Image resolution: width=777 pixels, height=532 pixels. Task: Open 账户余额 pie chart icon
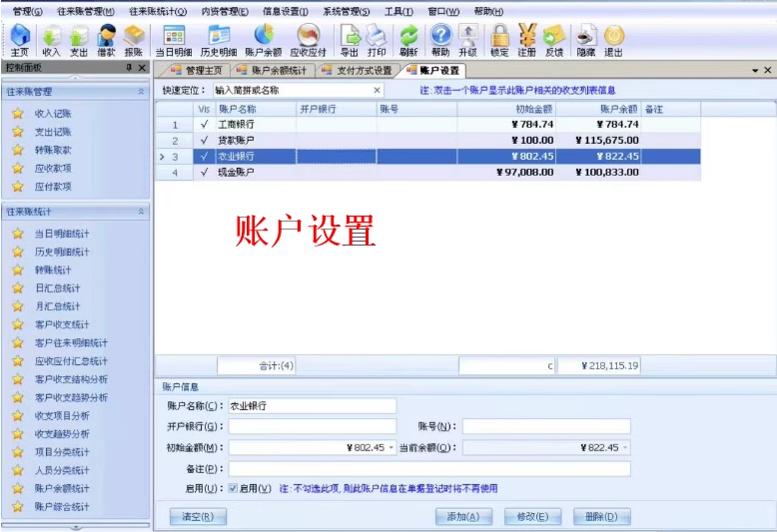[263, 41]
